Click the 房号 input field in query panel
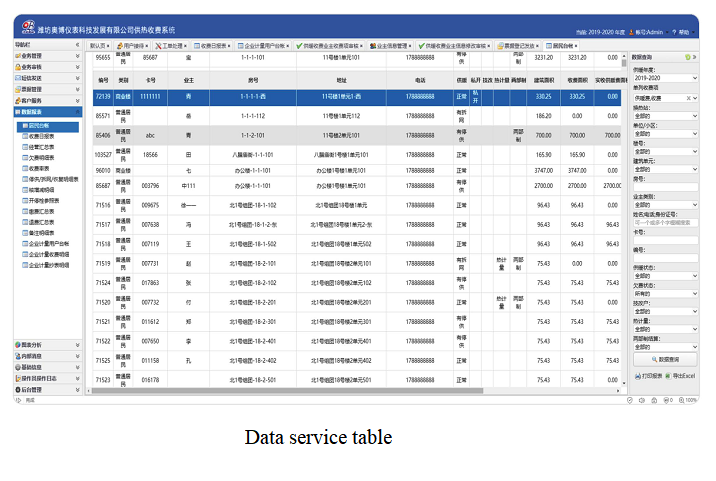The image size is (716, 481). click(665, 187)
